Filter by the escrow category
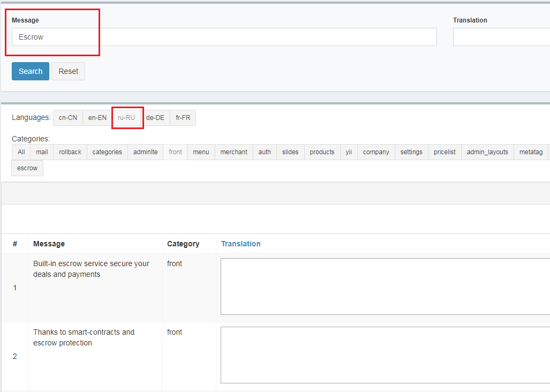The image size is (550, 392). [x=27, y=168]
